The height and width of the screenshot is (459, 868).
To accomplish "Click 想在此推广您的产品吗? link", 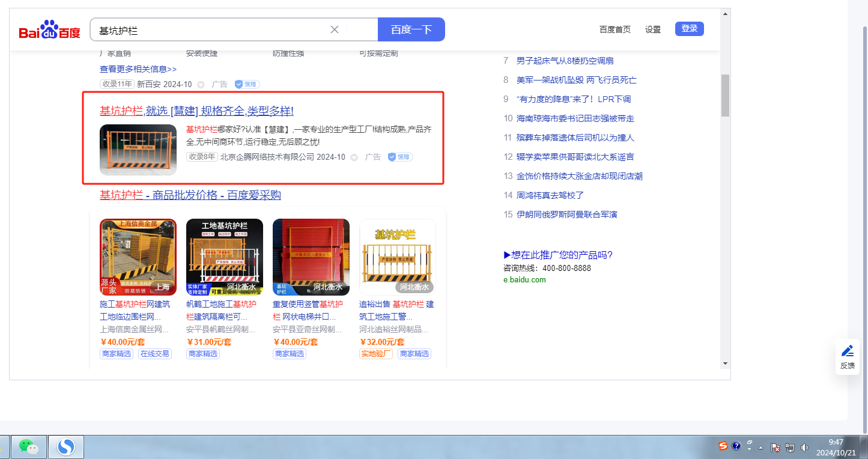I will [558, 255].
